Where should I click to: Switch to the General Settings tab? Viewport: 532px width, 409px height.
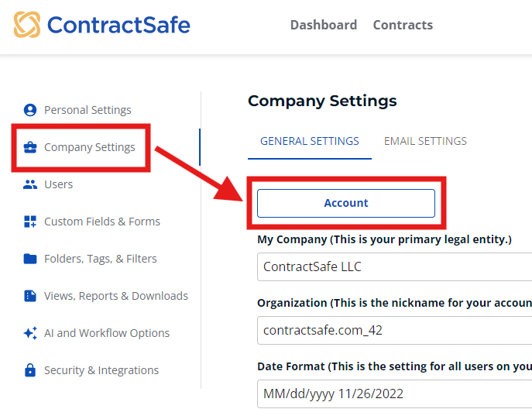310,141
